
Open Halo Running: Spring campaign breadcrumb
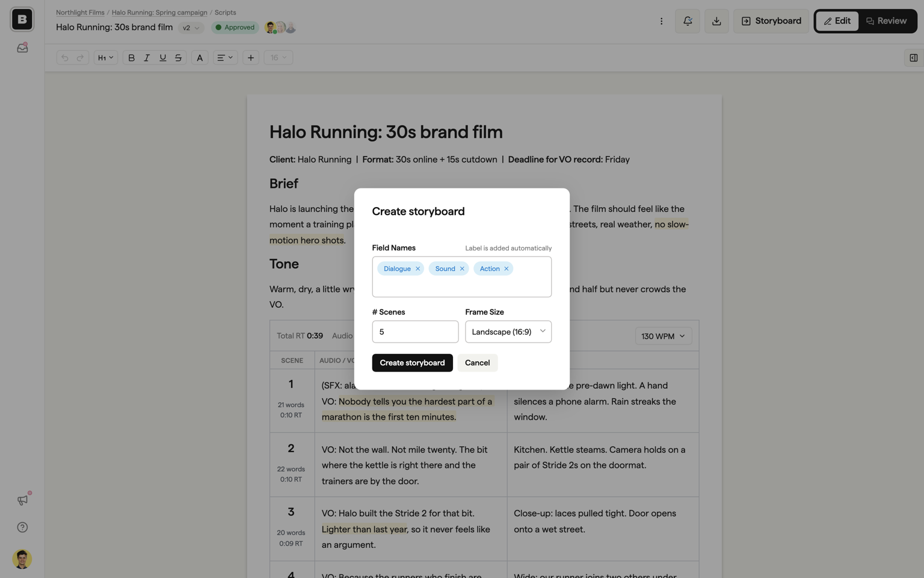coord(159,12)
